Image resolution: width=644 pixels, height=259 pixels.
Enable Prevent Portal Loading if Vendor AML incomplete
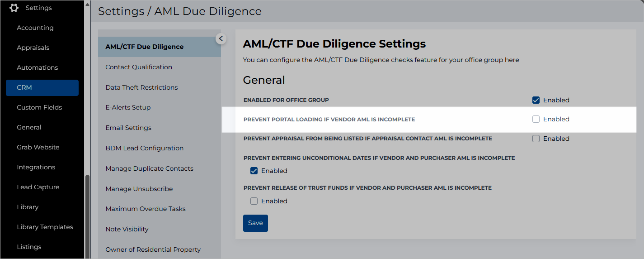(536, 119)
